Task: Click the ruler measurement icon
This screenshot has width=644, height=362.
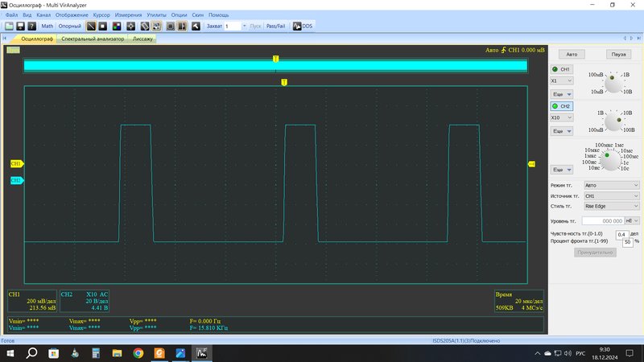Action: point(145,26)
